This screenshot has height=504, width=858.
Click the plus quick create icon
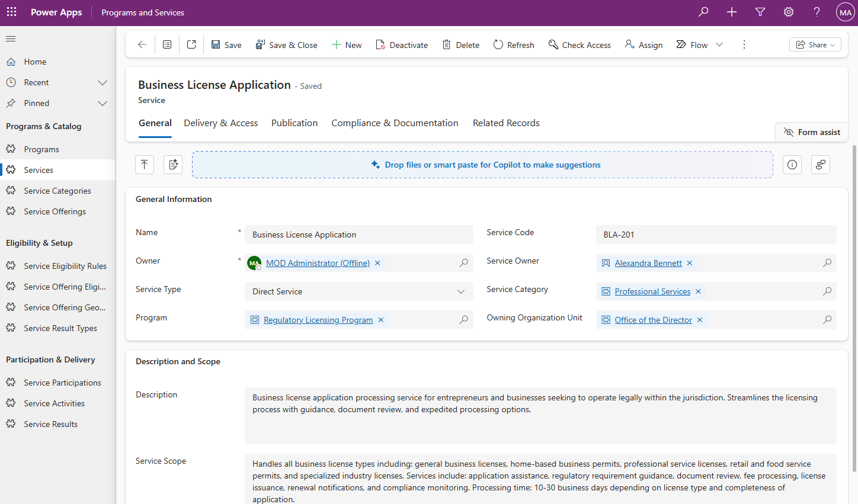(x=732, y=12)
